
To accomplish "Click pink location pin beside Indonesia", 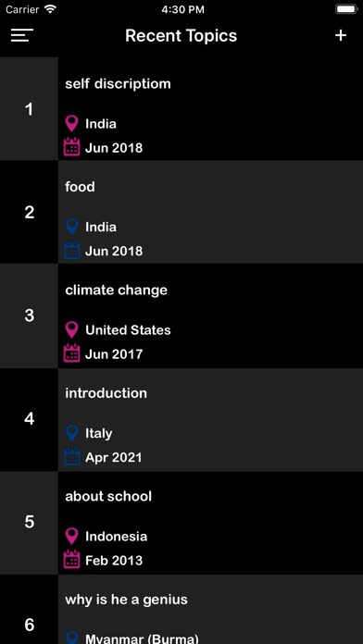I will pos(71,536).
